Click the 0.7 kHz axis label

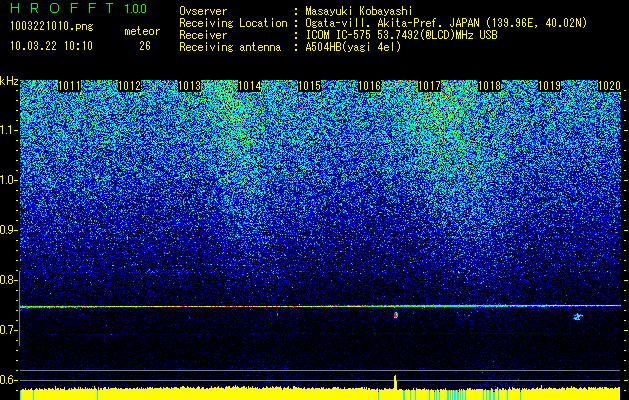pos(9,330)
